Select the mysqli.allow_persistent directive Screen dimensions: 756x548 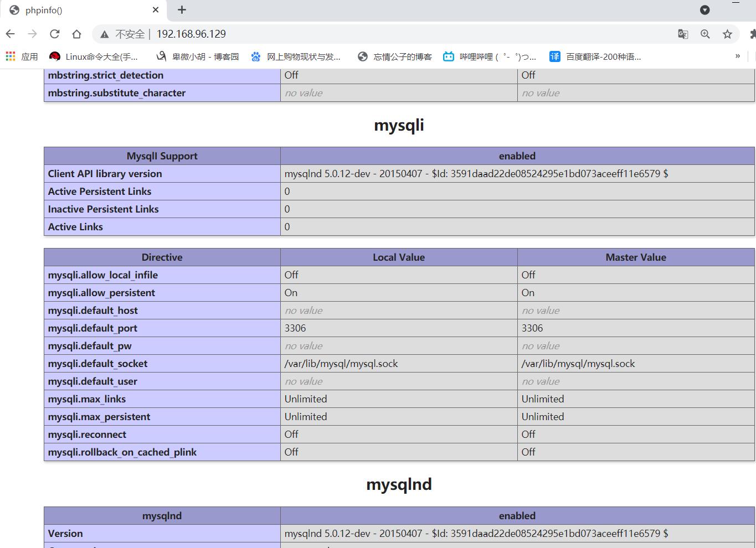(101, 293)
